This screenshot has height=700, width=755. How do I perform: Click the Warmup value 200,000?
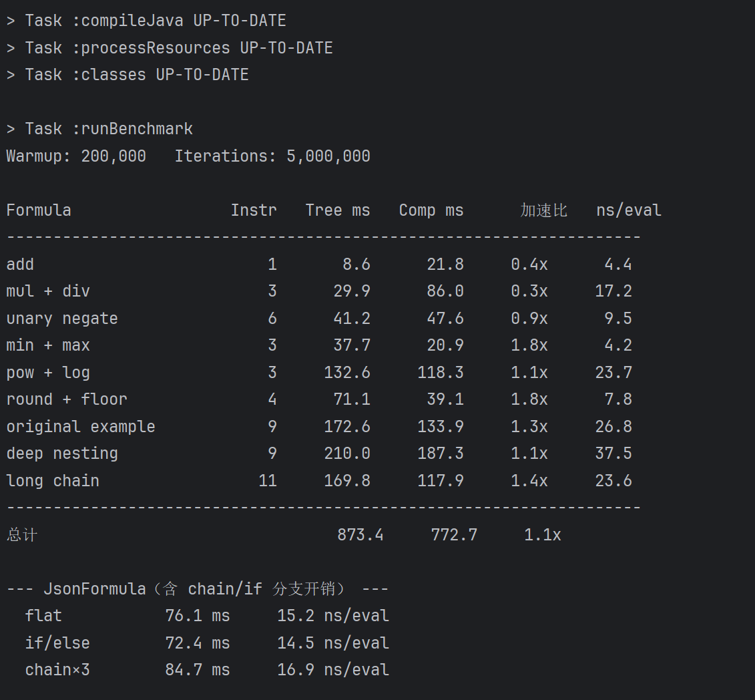click(x=113, y=156)
